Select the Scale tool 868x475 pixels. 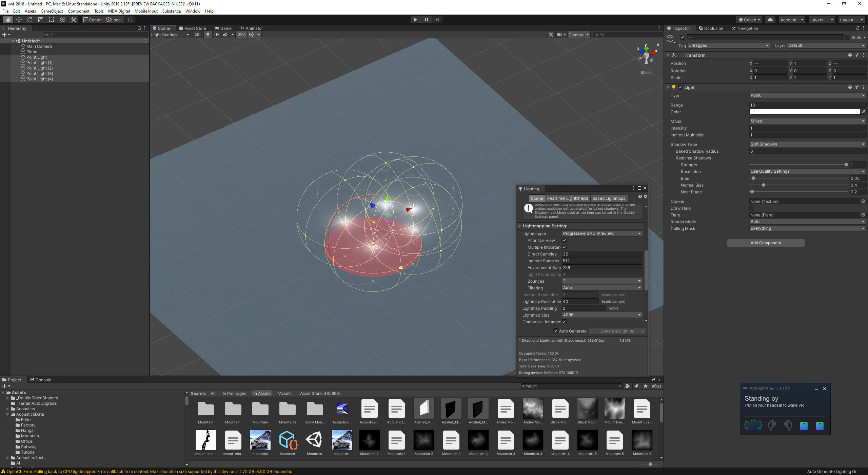[x=40, y=19]
